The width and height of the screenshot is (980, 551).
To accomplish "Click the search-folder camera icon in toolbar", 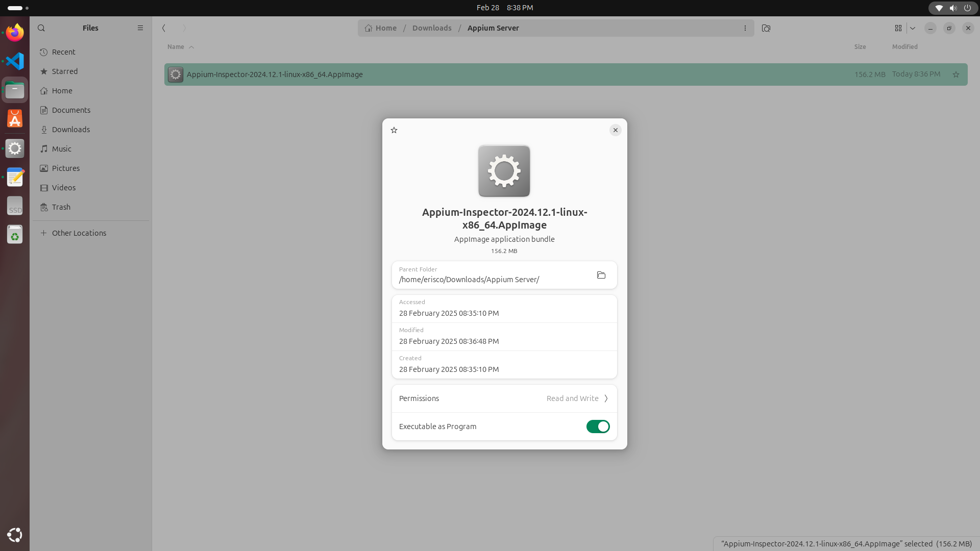I will [x=766, y=28].
